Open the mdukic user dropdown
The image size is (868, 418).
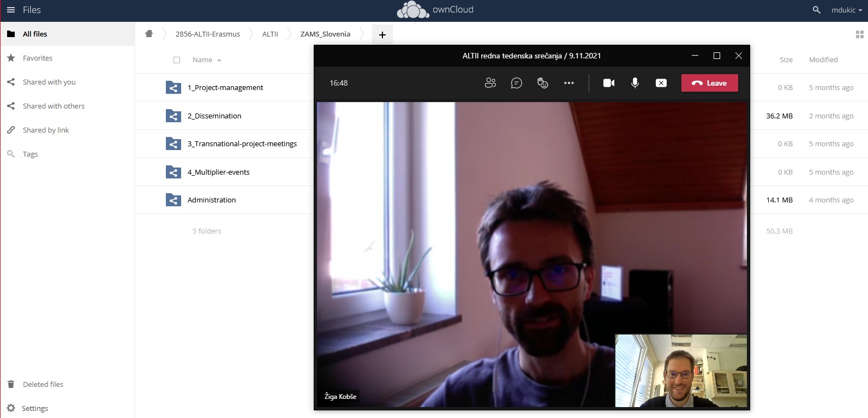[846, 10]
